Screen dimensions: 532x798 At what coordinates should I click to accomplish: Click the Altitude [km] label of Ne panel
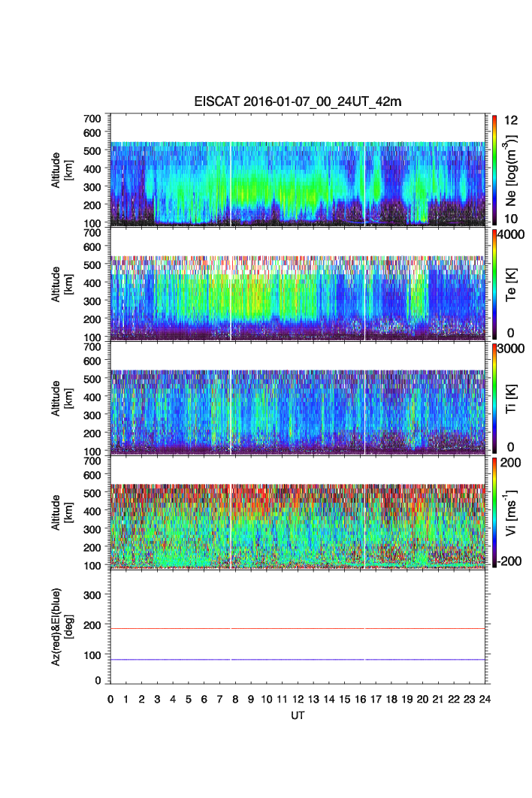pos(62,170)
